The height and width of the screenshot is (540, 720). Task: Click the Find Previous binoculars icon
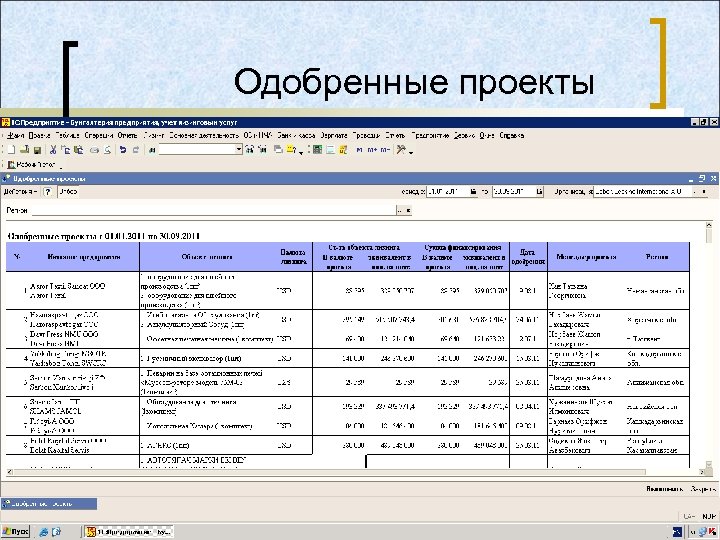263,150
